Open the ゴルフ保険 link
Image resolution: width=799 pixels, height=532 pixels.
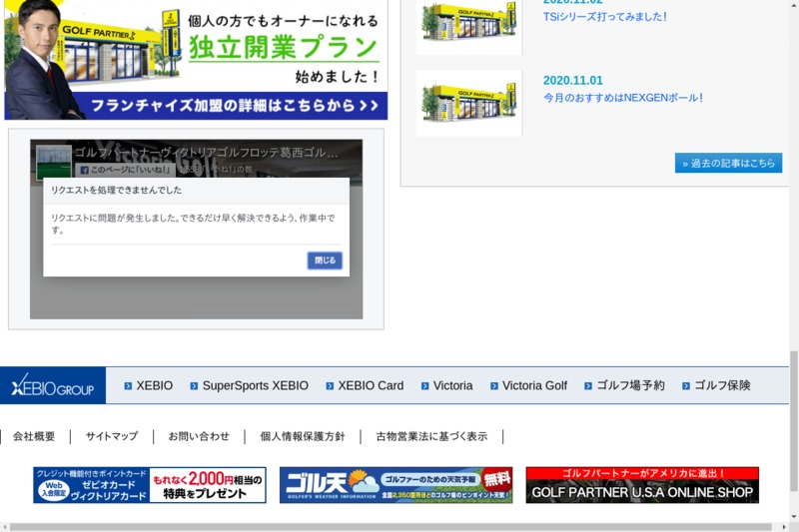pyautogui.click(x=722, y=386)
